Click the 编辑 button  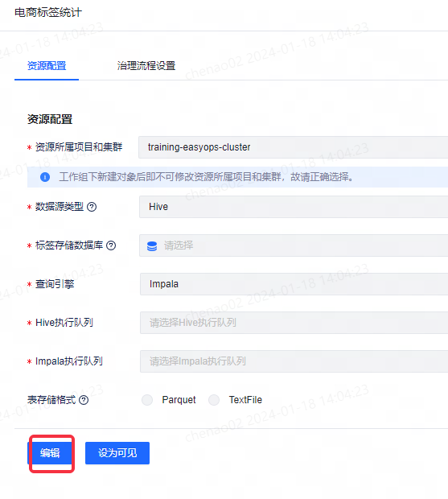(50, 453)
